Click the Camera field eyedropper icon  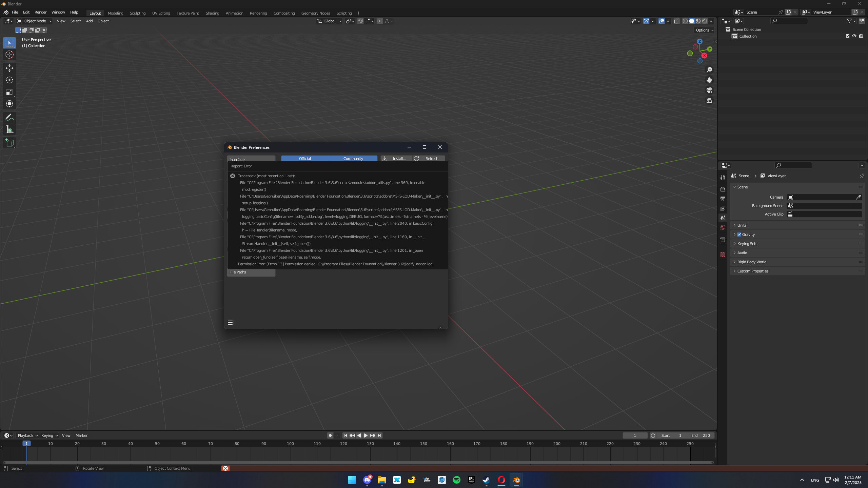tap(859, 197)
